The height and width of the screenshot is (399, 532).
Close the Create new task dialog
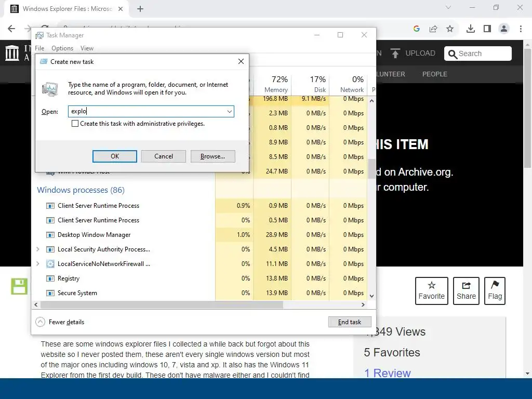point(241,61)
